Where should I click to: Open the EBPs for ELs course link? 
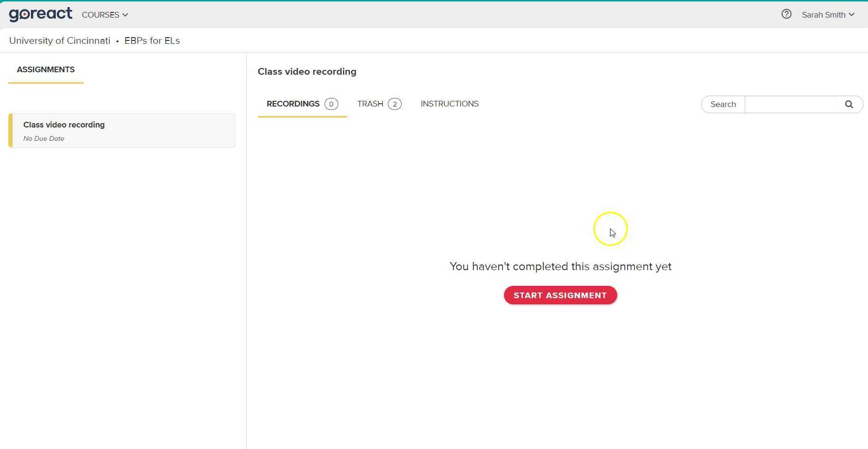tap(152, 40)
